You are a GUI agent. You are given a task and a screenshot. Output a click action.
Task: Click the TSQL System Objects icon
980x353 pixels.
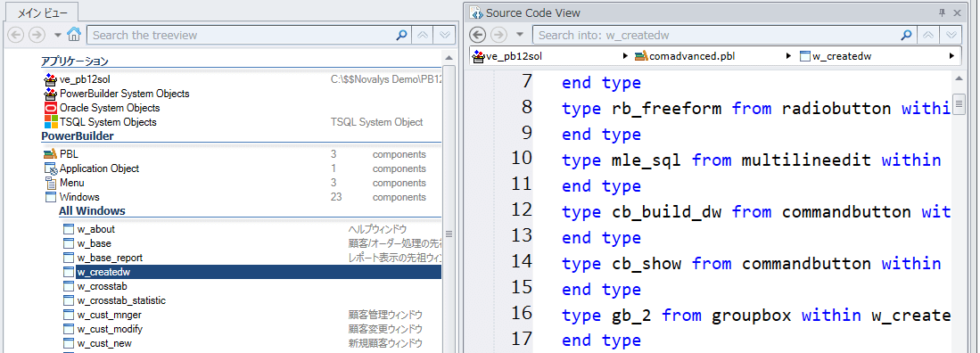pos(51,122)
